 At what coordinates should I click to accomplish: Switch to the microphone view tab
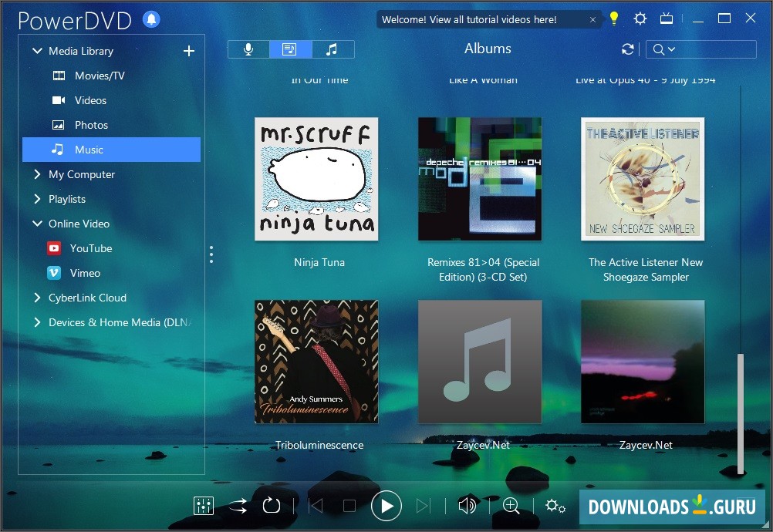248,49
